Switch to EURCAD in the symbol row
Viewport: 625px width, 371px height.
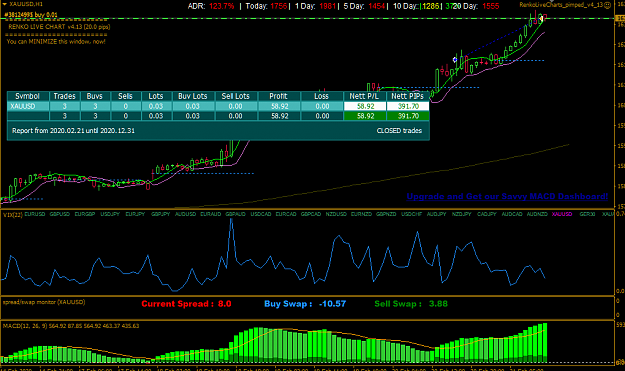click(x=286, y=214)
